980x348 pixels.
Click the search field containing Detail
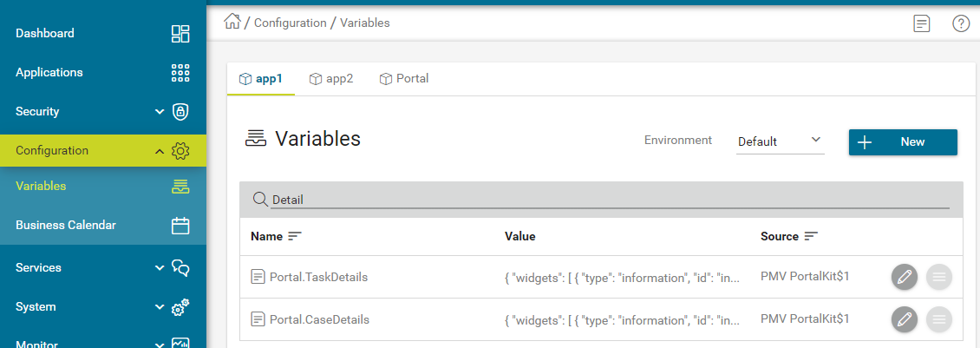click(x=607, y=200)
